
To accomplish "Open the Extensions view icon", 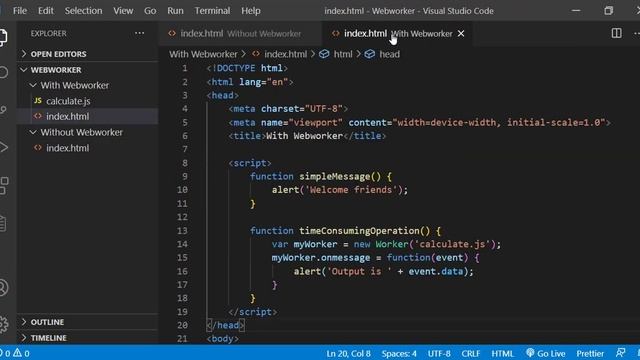I will 4,185.
